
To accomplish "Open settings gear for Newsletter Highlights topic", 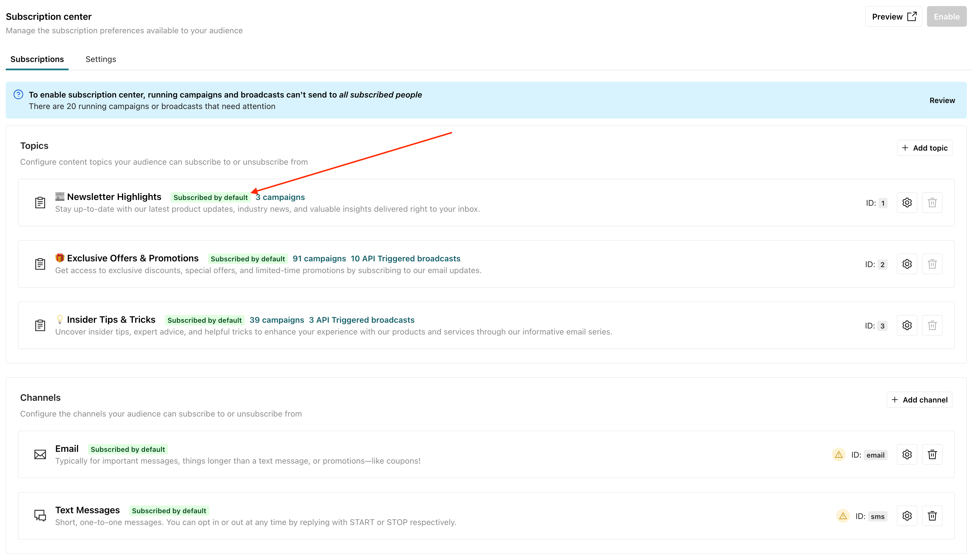I will click(907, 203).
